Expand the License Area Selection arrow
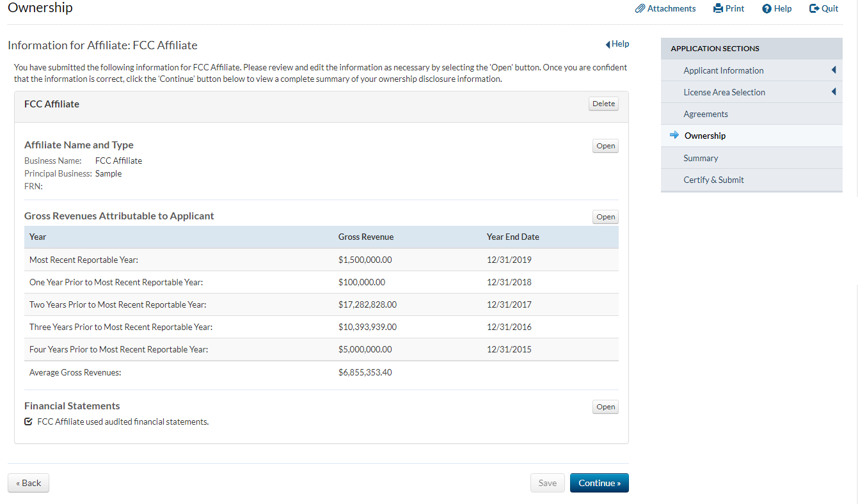 pyautogui.click(x=834, y=92)
